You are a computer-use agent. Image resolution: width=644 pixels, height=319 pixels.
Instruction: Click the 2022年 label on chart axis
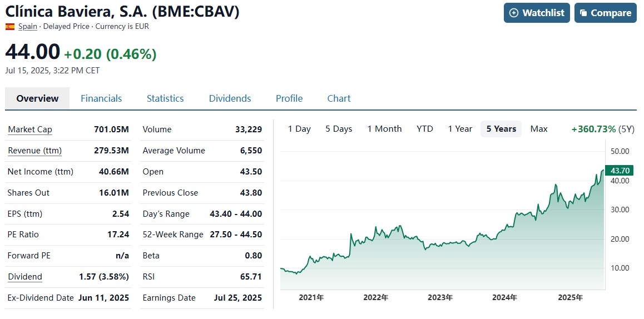click(376, 298)
